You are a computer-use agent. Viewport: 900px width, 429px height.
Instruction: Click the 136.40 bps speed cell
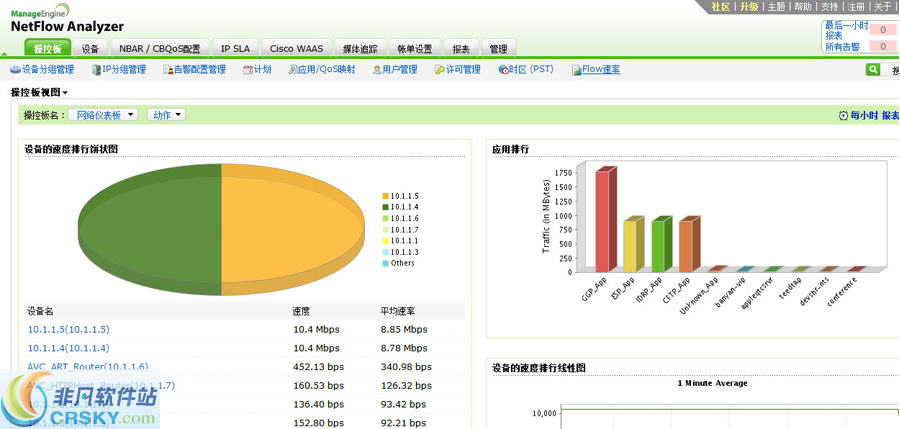[x=319, y=404]
